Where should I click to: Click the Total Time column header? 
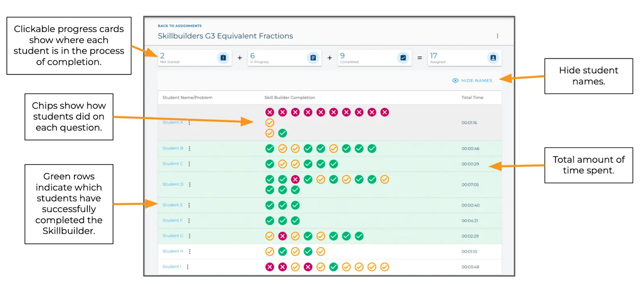tap(472, 97)
